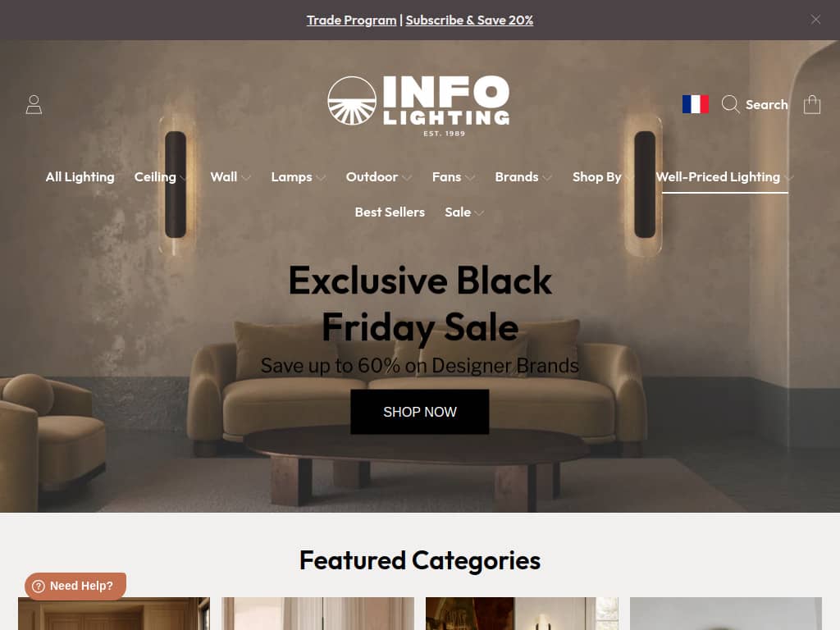
Task: Open the Trade Program link
Action: click(351, 21)
